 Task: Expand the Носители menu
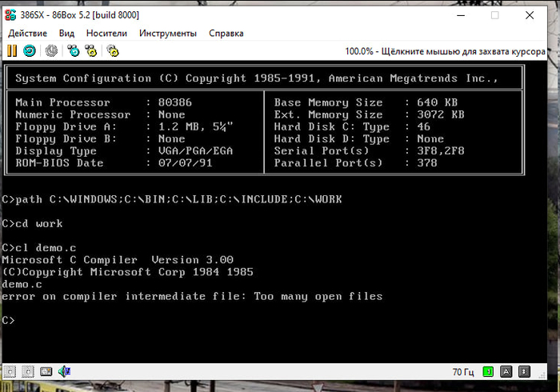click(106, 34)
